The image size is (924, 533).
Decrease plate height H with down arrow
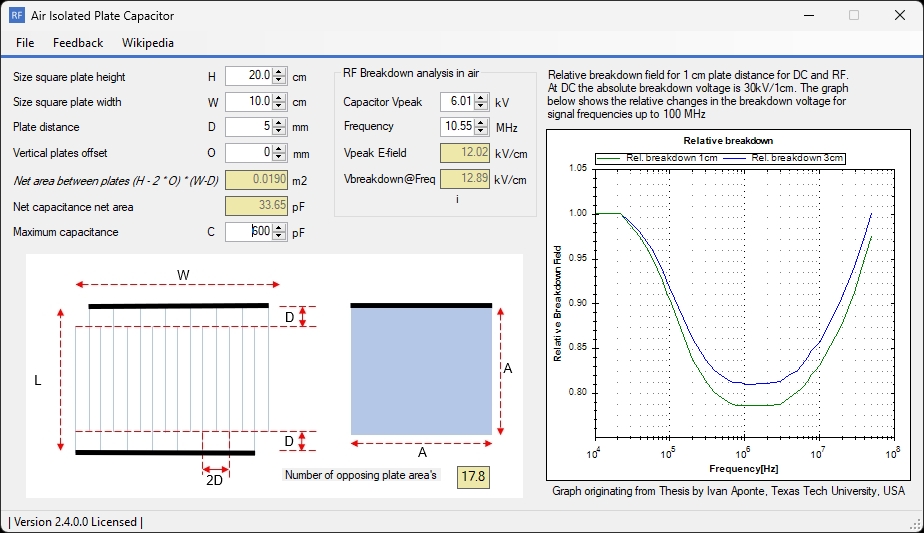(x=279, y=80)
